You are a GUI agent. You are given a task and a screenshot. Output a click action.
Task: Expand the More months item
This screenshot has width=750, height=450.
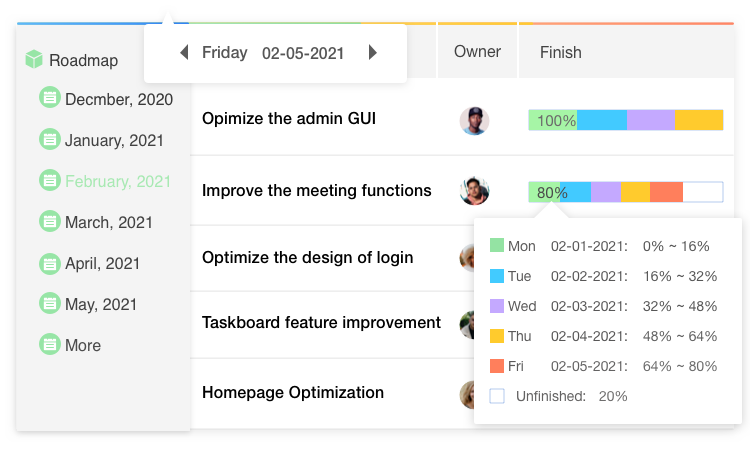coord(83,345)
